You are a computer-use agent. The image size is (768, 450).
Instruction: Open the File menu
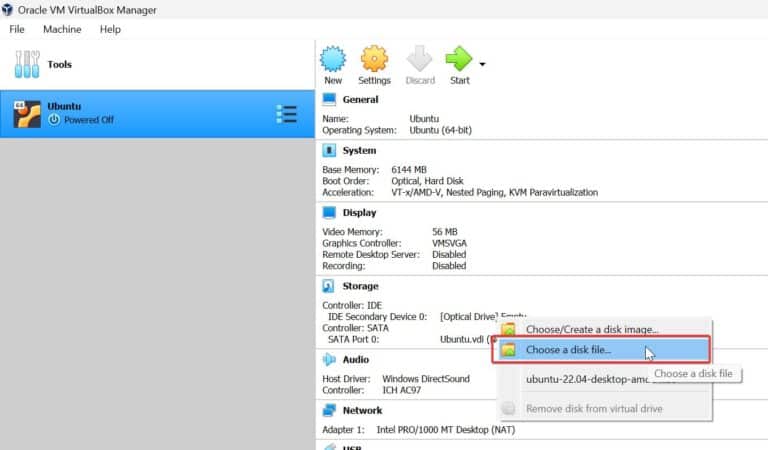(17, 29)
